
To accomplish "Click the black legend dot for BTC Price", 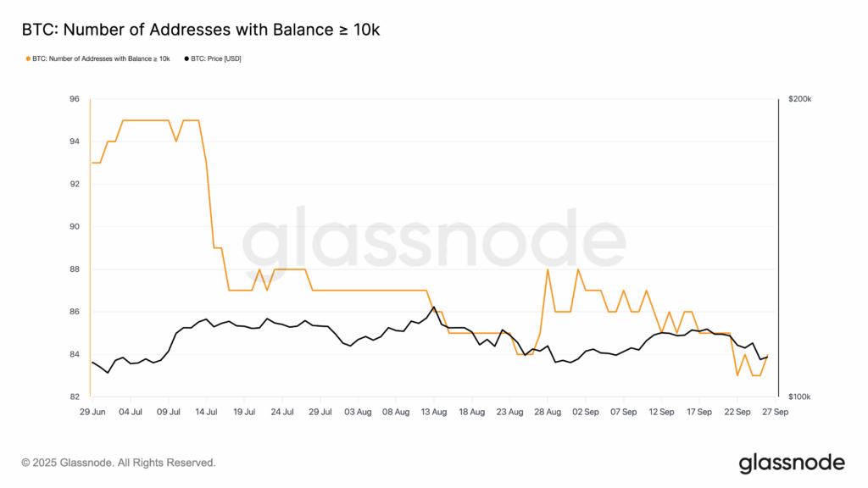I will tap(186, 58).
